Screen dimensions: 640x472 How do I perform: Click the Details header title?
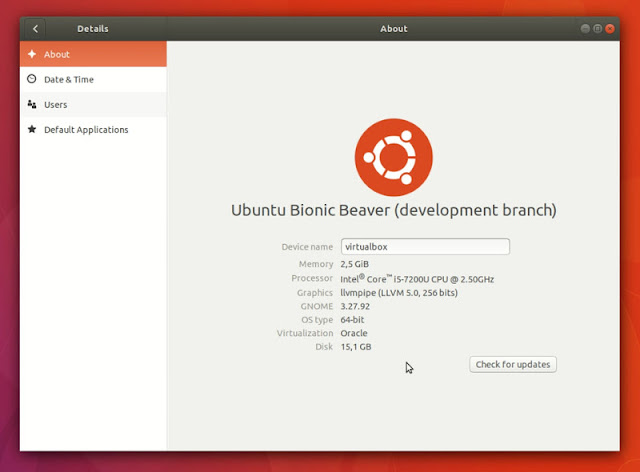[x=93, y=29]
